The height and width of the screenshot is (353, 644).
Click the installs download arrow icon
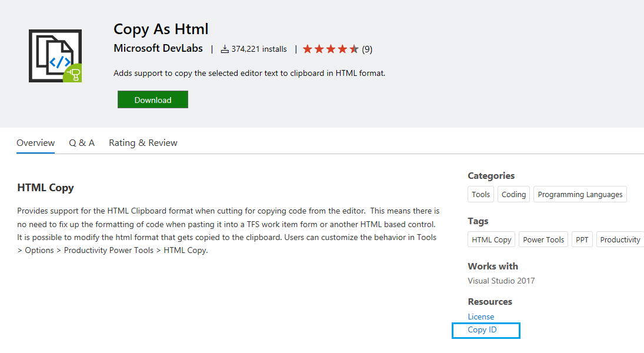tap(225, 49)
